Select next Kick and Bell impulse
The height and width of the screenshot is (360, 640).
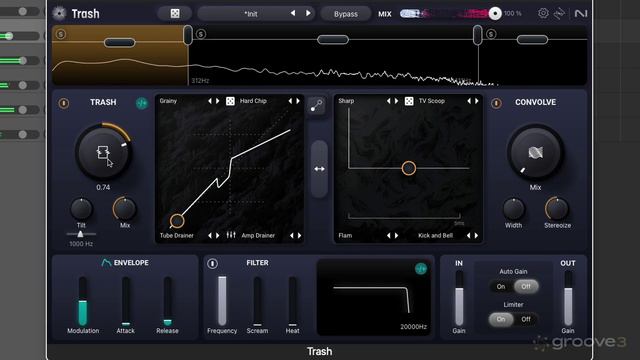tap(476, 236)
